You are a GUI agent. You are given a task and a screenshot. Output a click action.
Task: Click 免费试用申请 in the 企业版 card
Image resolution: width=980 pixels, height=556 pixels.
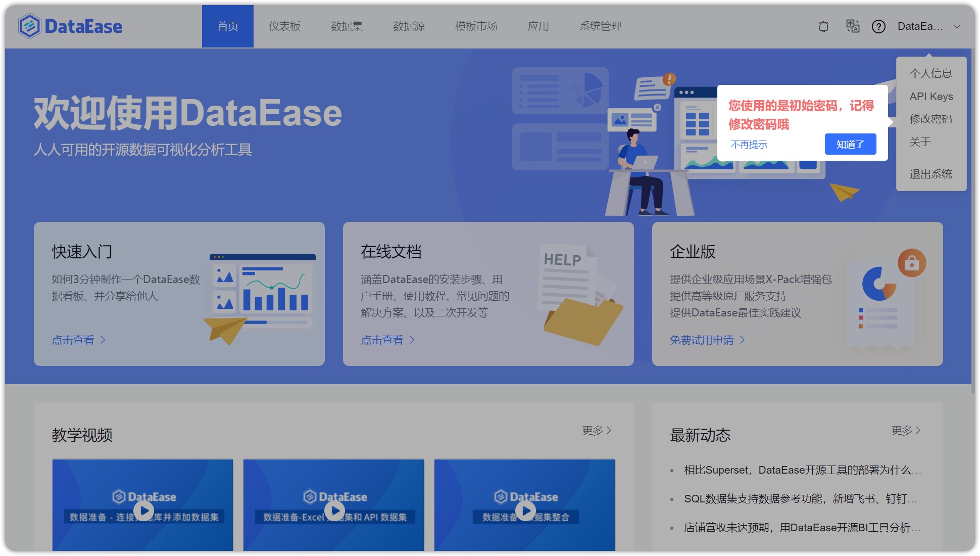click(703, 340)
